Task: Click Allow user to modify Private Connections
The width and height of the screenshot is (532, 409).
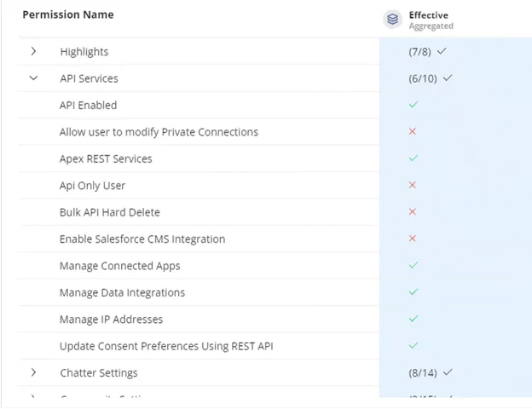Action: tap(159, 132)
